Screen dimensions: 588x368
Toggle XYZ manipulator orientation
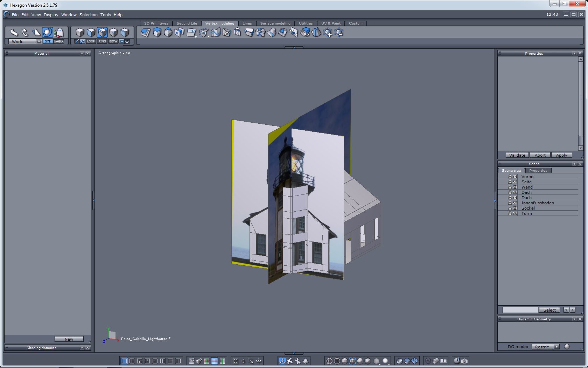point(48,41)
